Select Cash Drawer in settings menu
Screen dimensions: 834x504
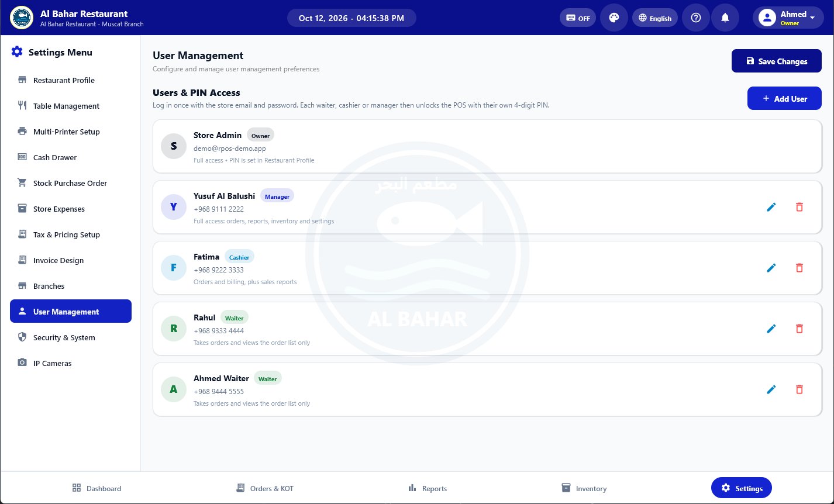(x=71, y=157)
